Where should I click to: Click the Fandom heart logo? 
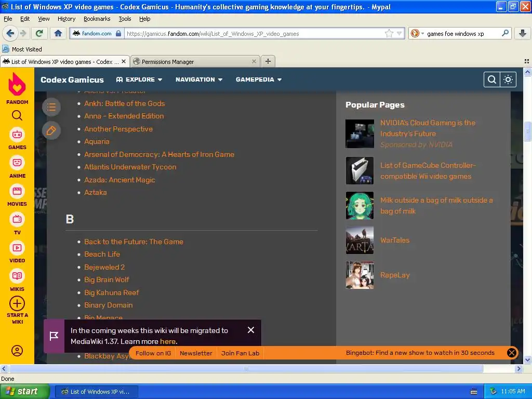[17, 84]
